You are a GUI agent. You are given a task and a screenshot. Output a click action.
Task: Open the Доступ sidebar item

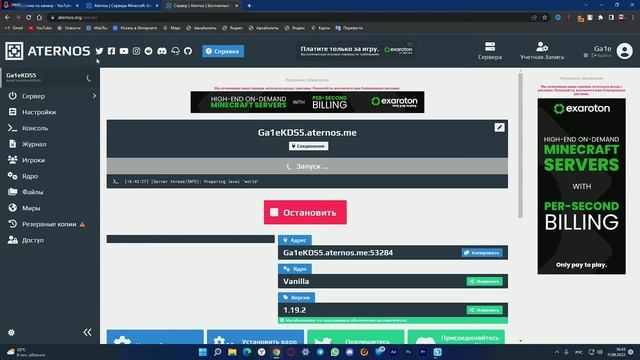tap(50, 240)
